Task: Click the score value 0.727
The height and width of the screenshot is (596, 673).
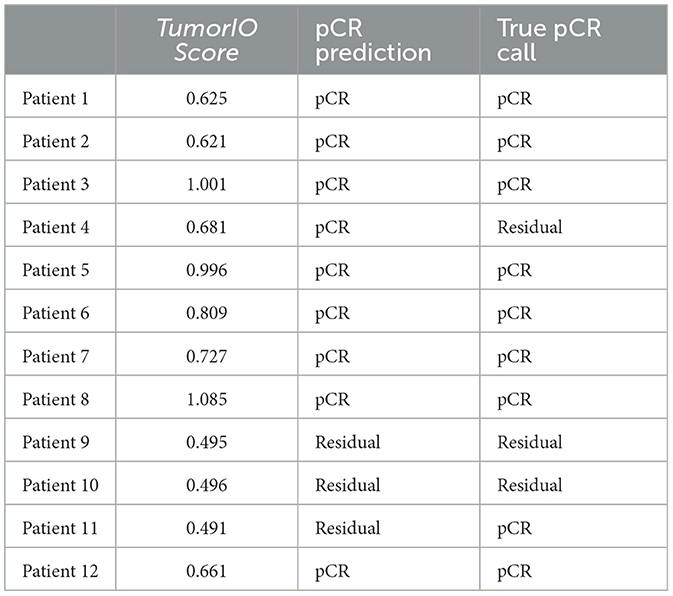Action: (x=206, y=356)
